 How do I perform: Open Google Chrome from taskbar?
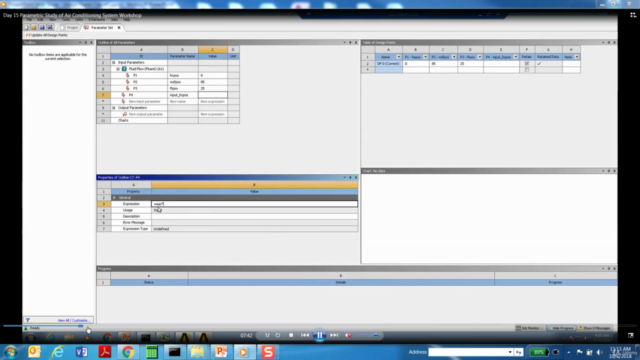pos(128,352)
